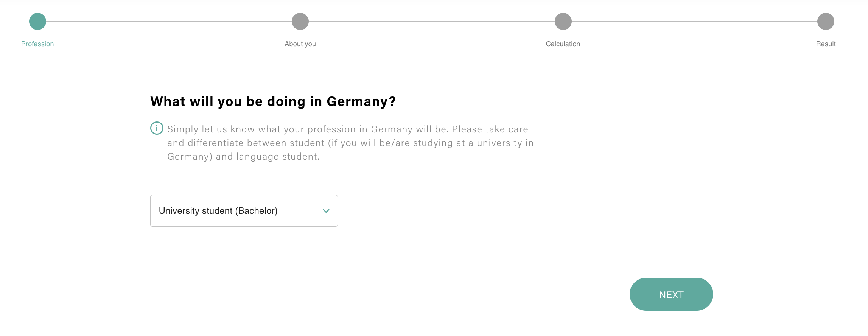Click the 'University student (Bachelor)' selected value
Image resolution: width=868 pixels, height=336 pixels.
click(218, 211)
